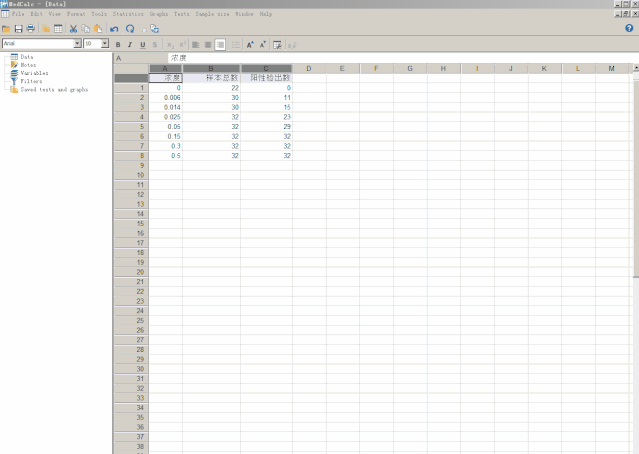
Task: Click the blue Help question mark icon
Action: pos(629,28)
